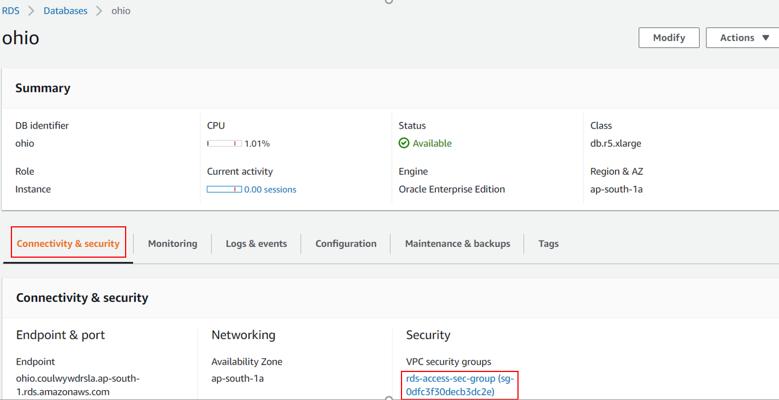Viewport: 779px width, 400px height.
Task: Select the Connectivity & security tab
Action: (x=68, y=243)
